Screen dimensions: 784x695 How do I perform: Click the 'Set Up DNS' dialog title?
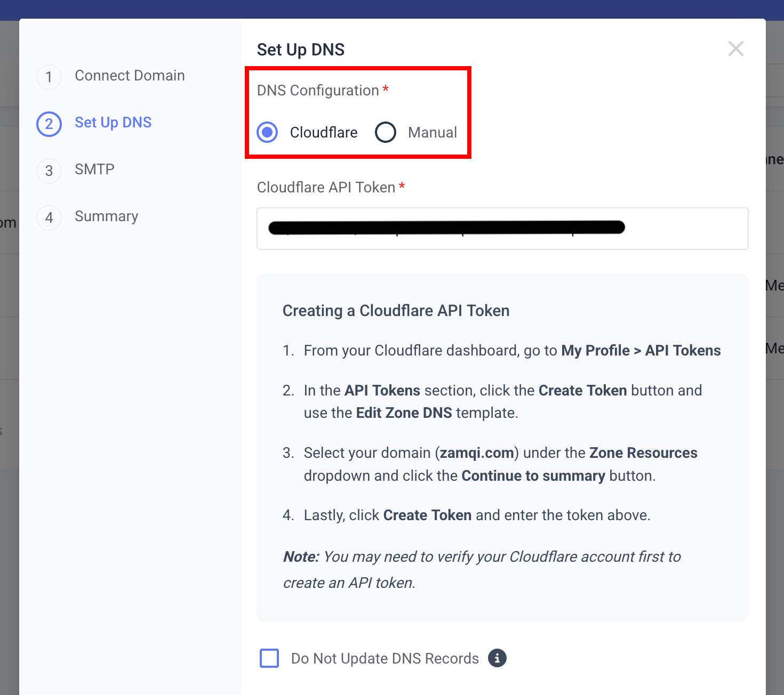click(x=301, y=50)
